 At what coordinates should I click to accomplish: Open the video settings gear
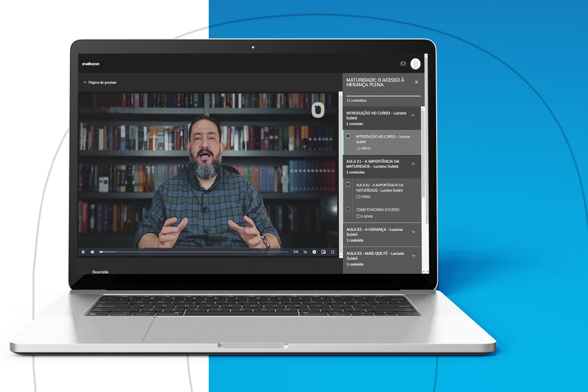coord(314,252)
